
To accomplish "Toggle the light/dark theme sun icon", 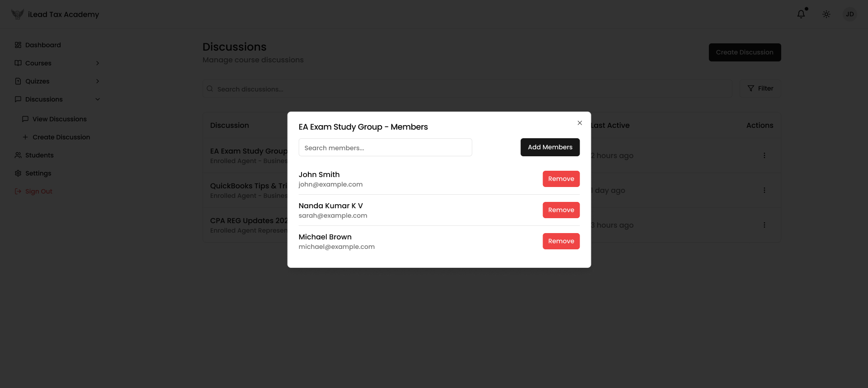I will [x=826, y=14].
